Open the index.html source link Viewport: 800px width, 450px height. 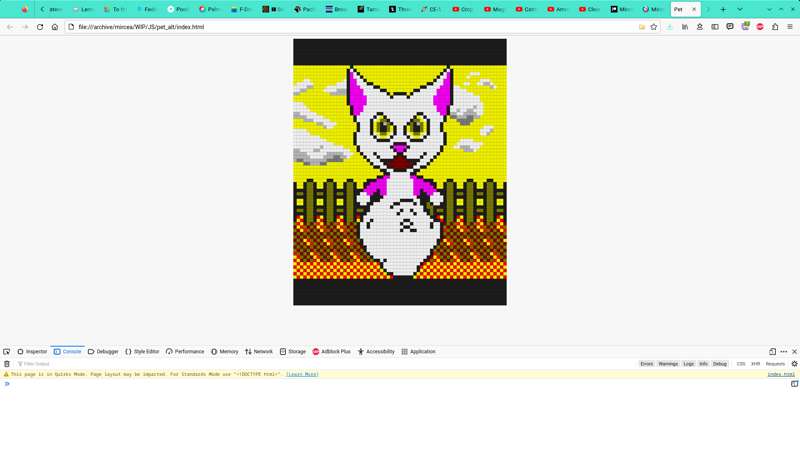781,374
